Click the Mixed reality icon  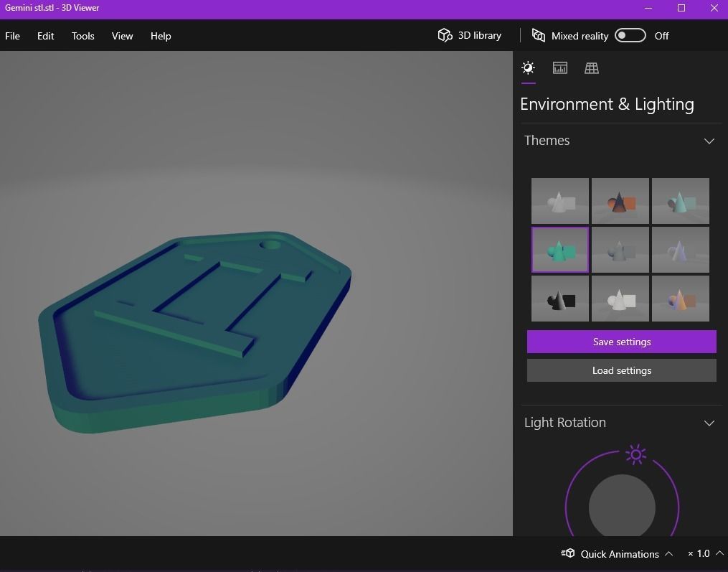click(539, 35)
